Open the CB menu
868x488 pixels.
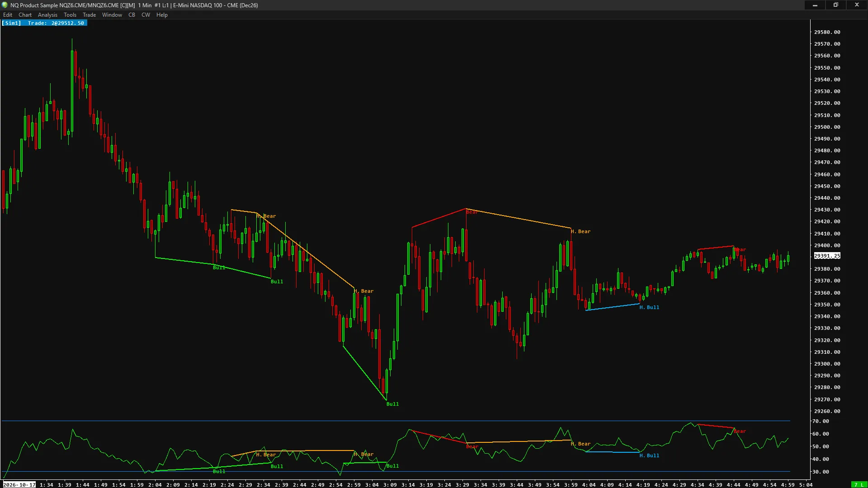[x=132, y=15]
